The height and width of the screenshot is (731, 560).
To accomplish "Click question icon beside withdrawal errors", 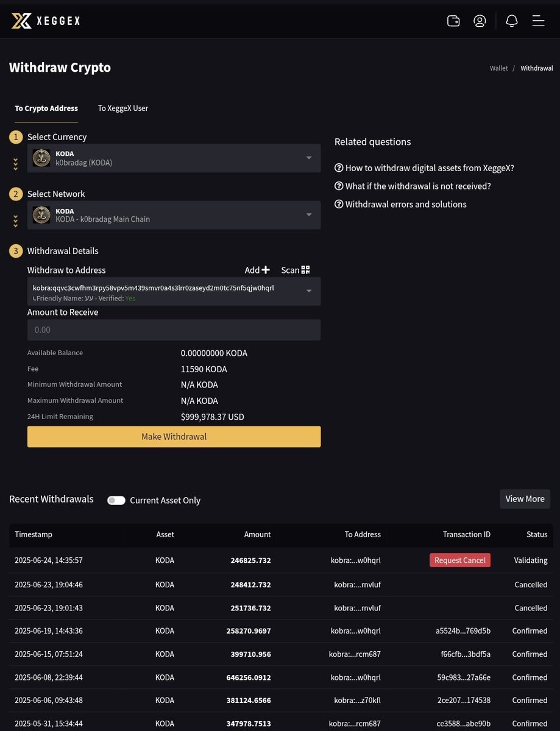I will point(339,205).
